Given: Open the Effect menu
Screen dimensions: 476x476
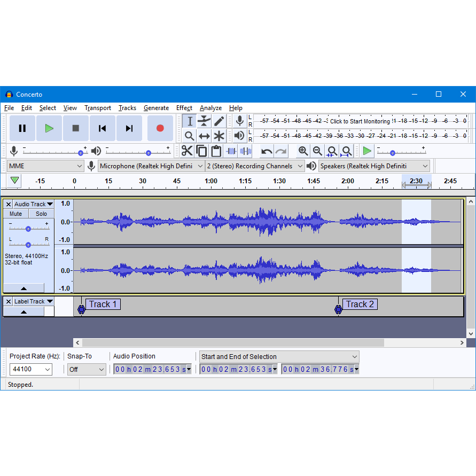Looking at the screenshot, I should click(x=184, y=108).
